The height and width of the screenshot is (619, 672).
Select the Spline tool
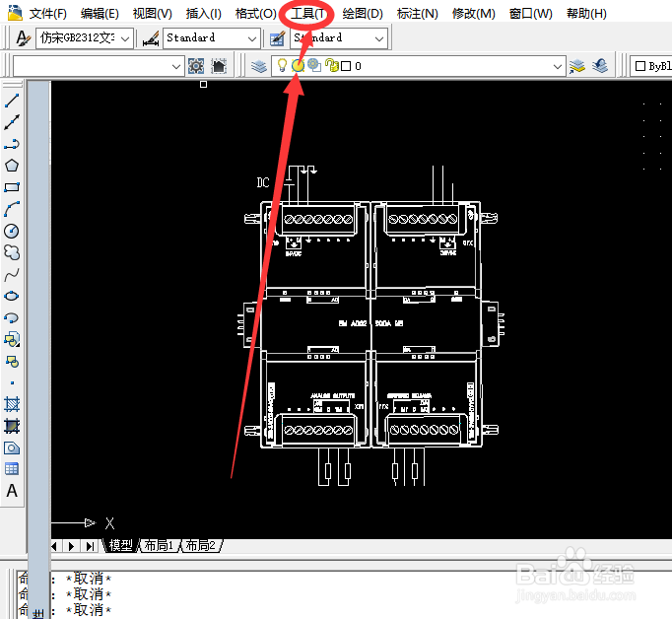click(12, 274)
